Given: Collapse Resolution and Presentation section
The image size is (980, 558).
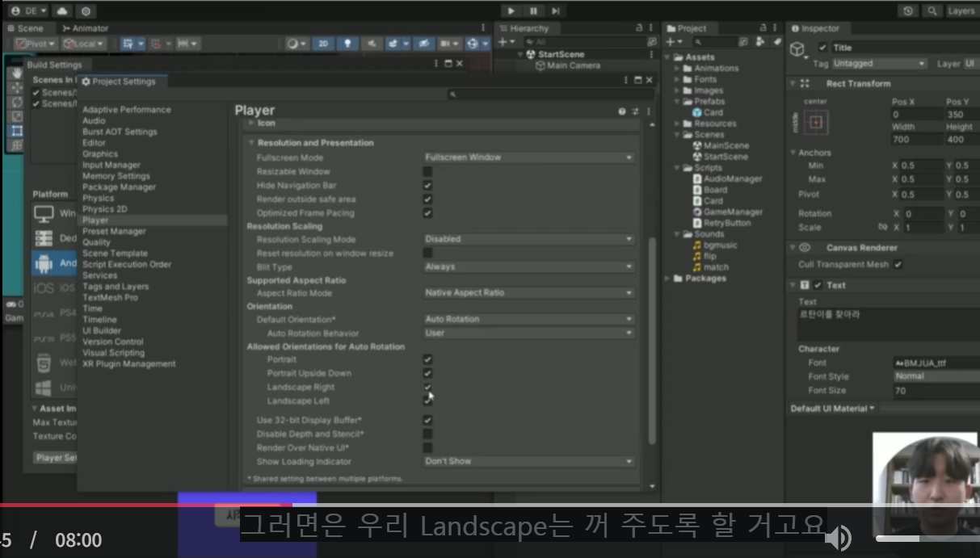Looking at the screenshot, I should [251, 143].
